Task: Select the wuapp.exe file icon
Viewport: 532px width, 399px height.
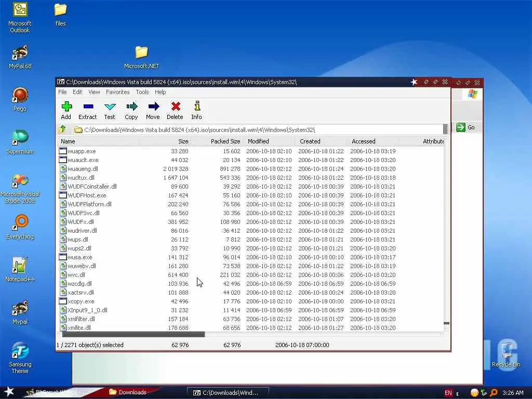Action: pos(63,151)
